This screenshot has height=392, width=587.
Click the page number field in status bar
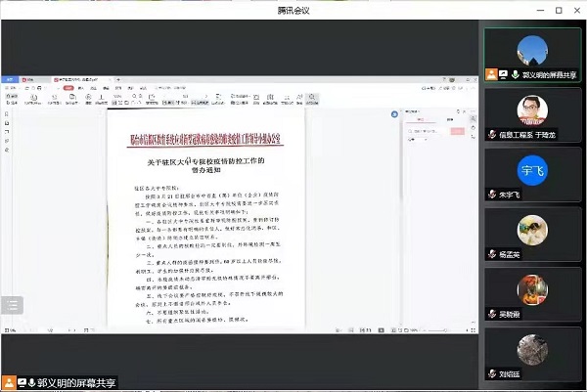pos(50,330)
